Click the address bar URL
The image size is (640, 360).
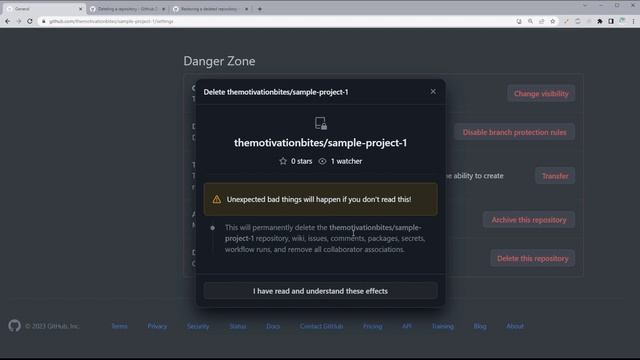(x=111, y=21)
